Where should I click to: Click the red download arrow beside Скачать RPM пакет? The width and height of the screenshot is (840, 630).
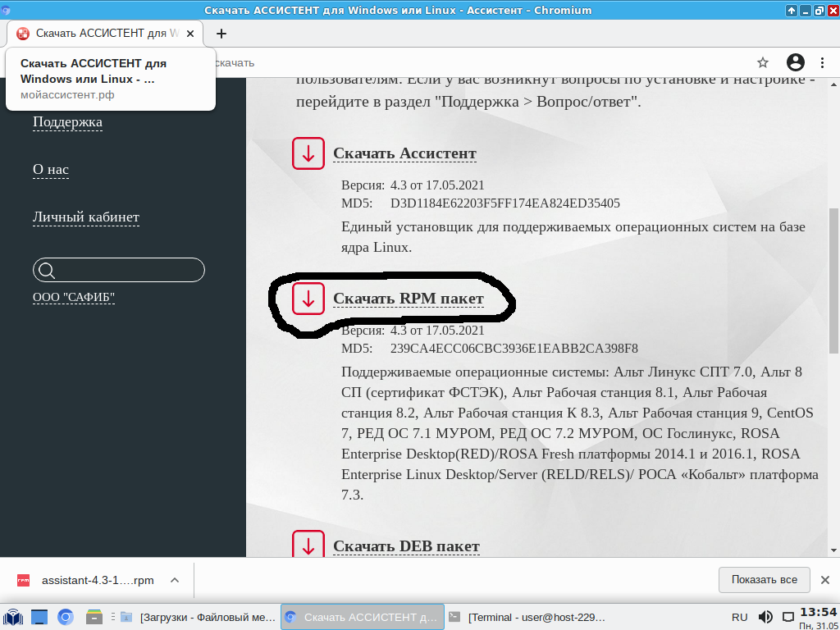[308, 299]
